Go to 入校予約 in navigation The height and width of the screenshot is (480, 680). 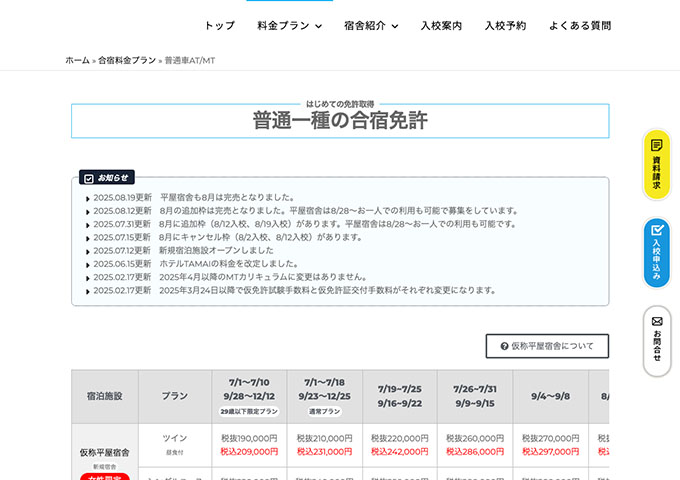(505, 26)
